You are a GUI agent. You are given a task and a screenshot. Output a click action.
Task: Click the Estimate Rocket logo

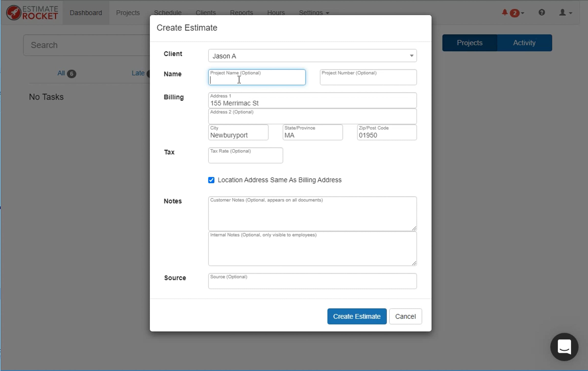(32, 12)
